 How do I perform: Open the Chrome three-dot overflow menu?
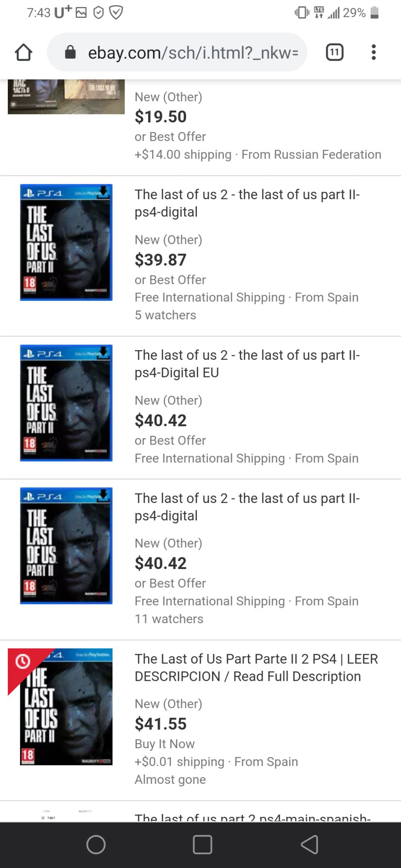[374, 53]
